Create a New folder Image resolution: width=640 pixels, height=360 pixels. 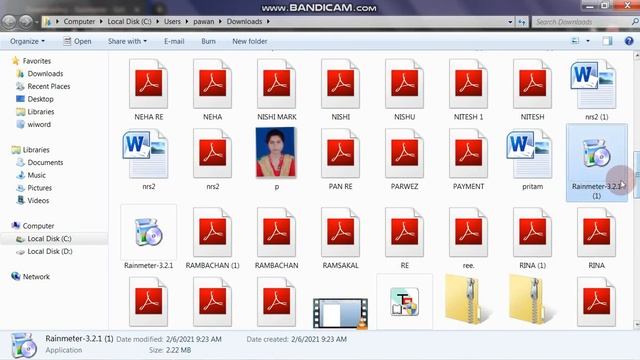pos(250,41)
